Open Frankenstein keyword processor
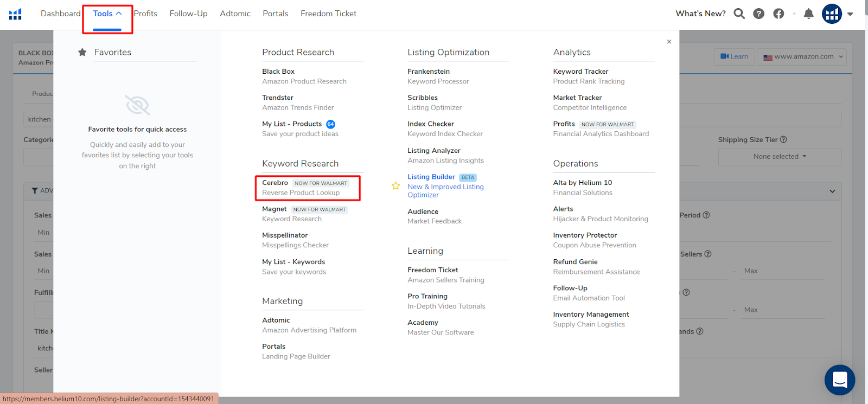 pyautogui.click(x=438, y=76)
